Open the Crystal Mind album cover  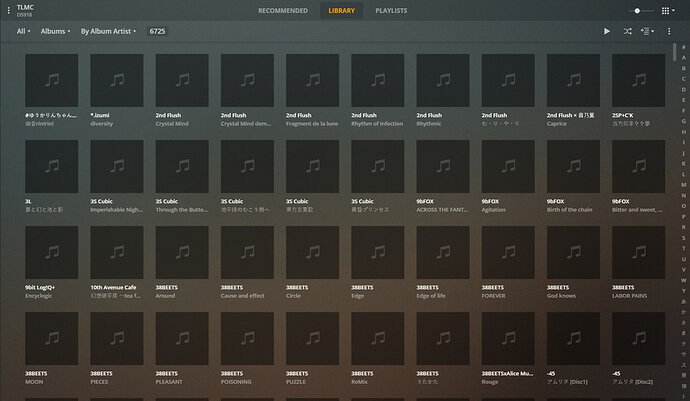[182, 80]
